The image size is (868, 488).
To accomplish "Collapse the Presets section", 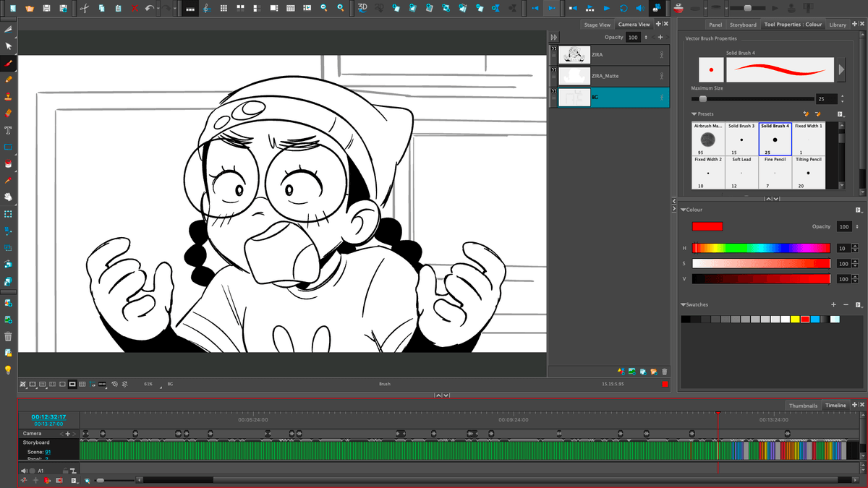I will click(x=694, y=114).
